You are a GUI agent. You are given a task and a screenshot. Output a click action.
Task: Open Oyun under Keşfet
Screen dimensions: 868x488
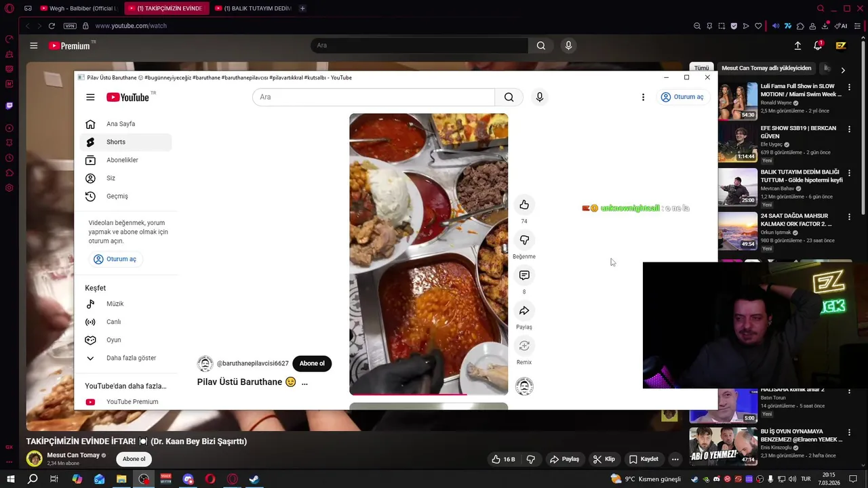(125, 340)
